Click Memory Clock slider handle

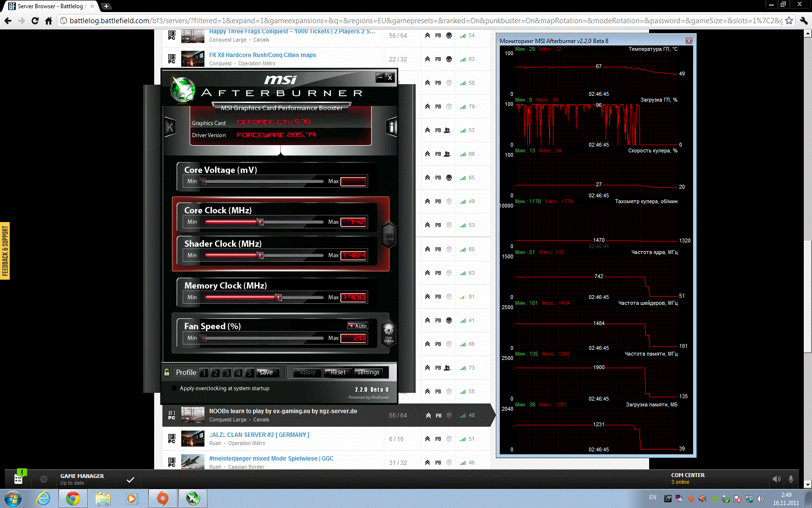279,297
